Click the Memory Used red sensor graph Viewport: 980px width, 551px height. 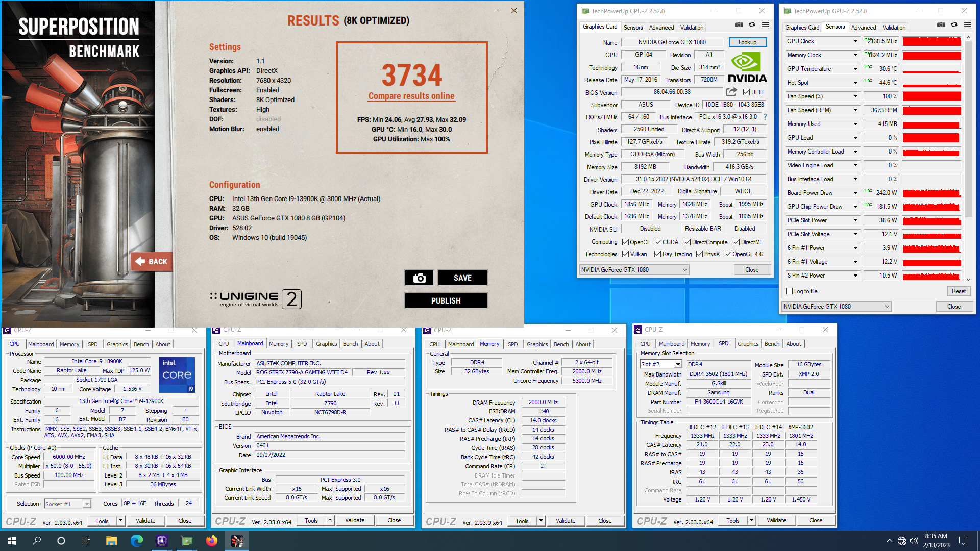(932, 124)
